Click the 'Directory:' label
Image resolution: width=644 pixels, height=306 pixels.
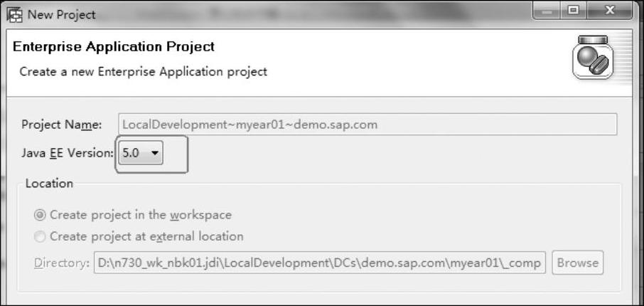(x=62, y=263)
